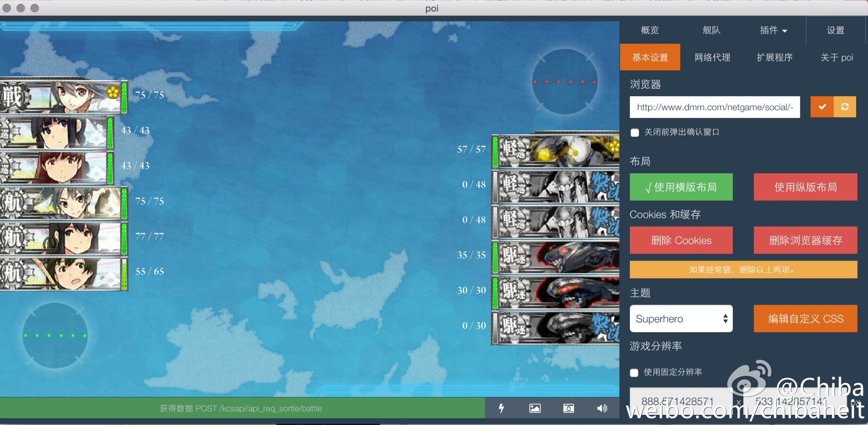
Task: Click enemy destroyer card with 35/35
Action: (x=555, y=257)
